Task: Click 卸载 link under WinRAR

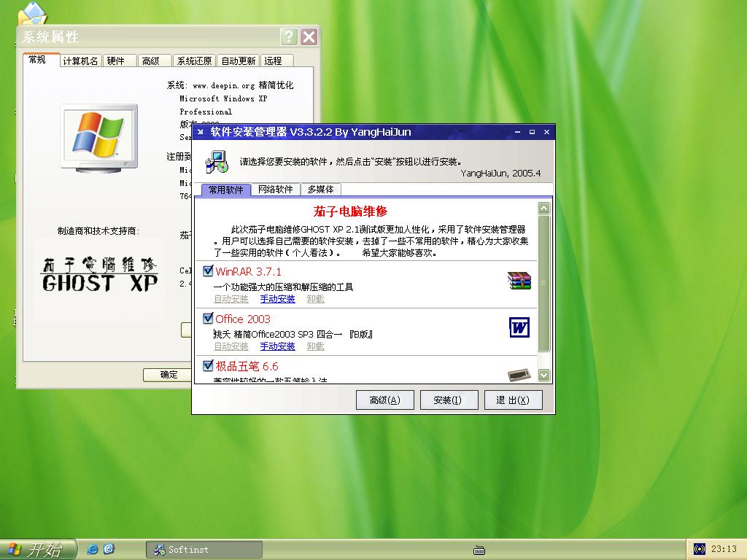Action: coord(315,299)
